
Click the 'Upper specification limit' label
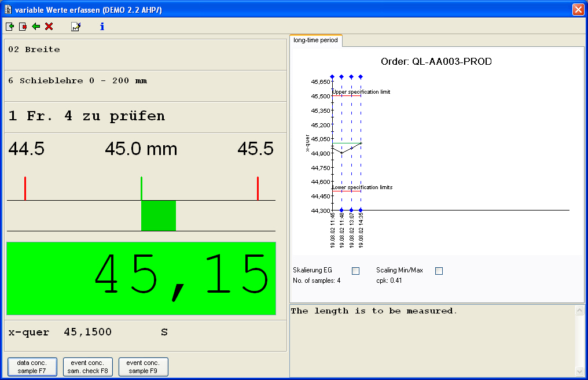[x=362, y=92]
